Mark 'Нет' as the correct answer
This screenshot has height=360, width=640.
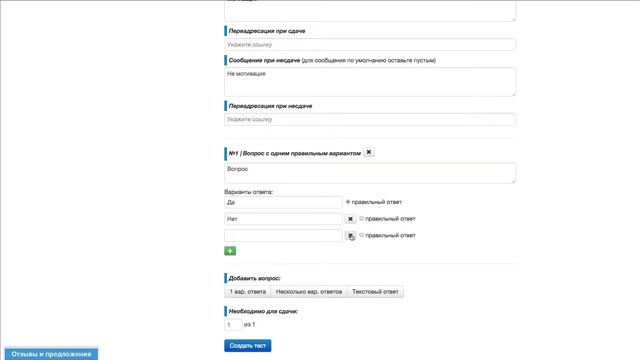[361, 219]
